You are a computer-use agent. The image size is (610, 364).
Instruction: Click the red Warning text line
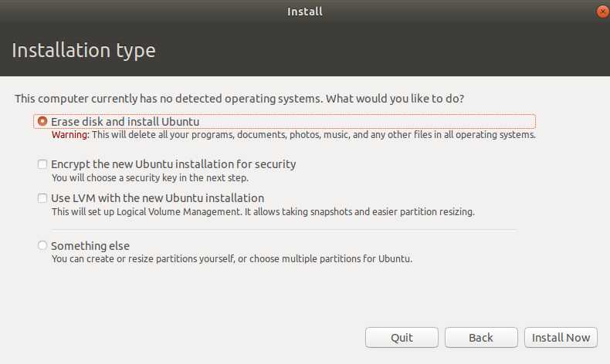pyautogui.click(x=293, y=135)
